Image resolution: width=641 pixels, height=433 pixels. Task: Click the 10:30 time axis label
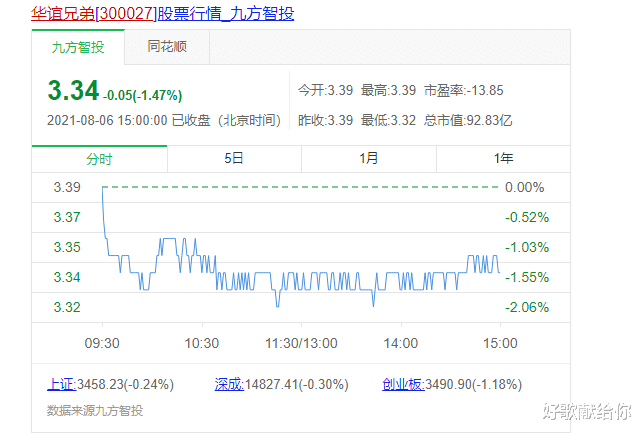tap(202, 343)
